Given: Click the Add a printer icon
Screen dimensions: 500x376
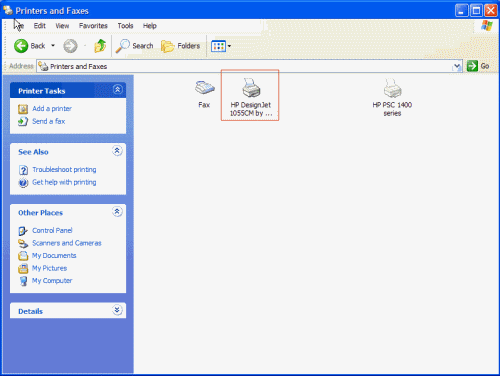Looking at the screenshot, I should tap(23, 109).
